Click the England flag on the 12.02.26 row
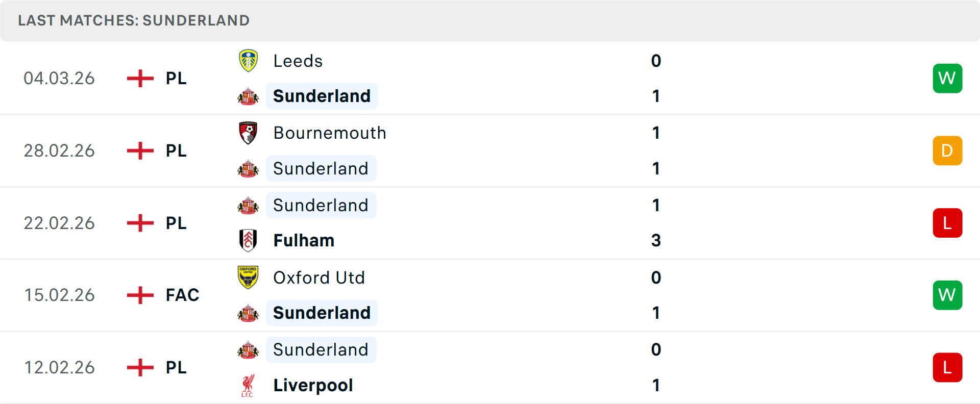The height and width of the screenshot is (404, 980). pos(139,367)
